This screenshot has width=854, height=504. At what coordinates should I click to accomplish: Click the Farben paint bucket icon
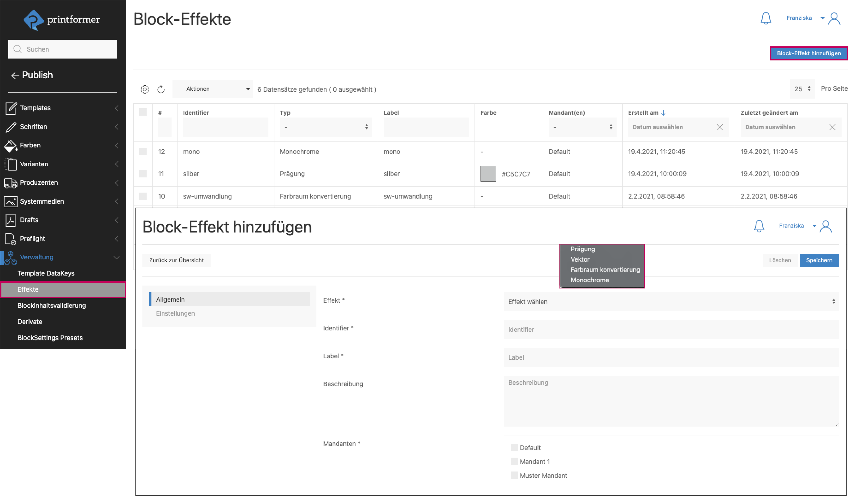click(11, 145)
